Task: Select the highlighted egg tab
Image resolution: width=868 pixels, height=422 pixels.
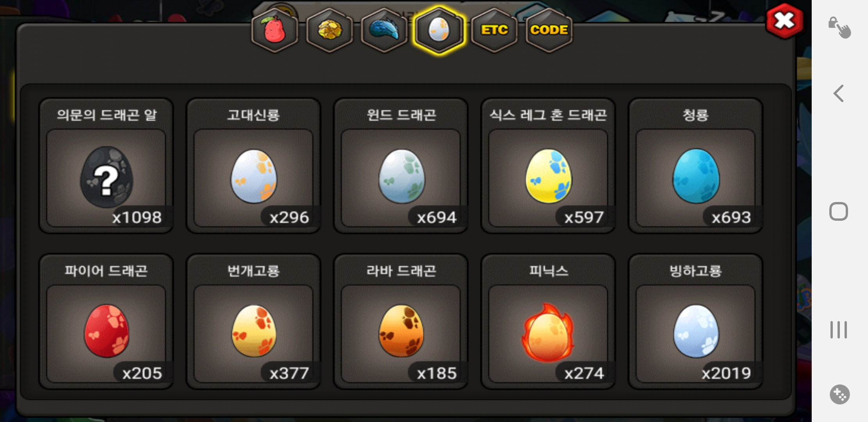Action: coord(439,30)
